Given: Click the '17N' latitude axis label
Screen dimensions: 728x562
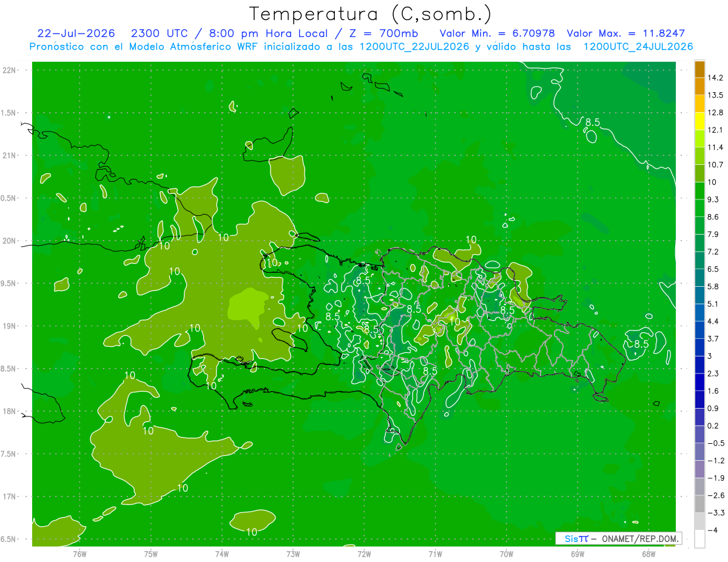Looking at the screenshot, I should click(10, 497).
